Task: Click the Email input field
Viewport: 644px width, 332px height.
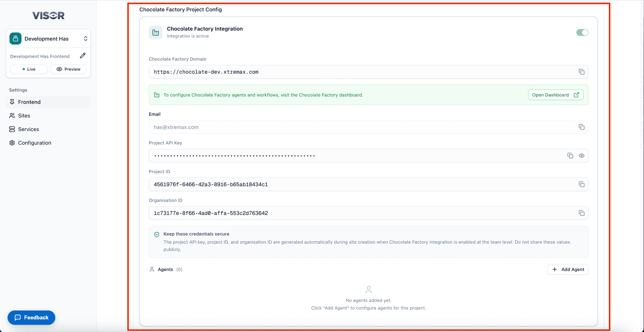Action: (x=369, y=127)
